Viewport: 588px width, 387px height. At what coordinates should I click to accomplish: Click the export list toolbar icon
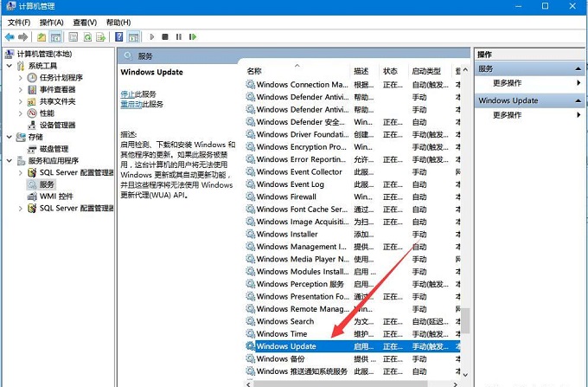(x=100, y=37)
